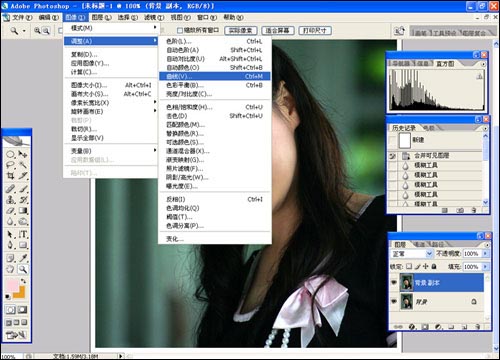Select the Elliptical Marquee tool
The height and width of the screenshot is (360, 500).
10,154
